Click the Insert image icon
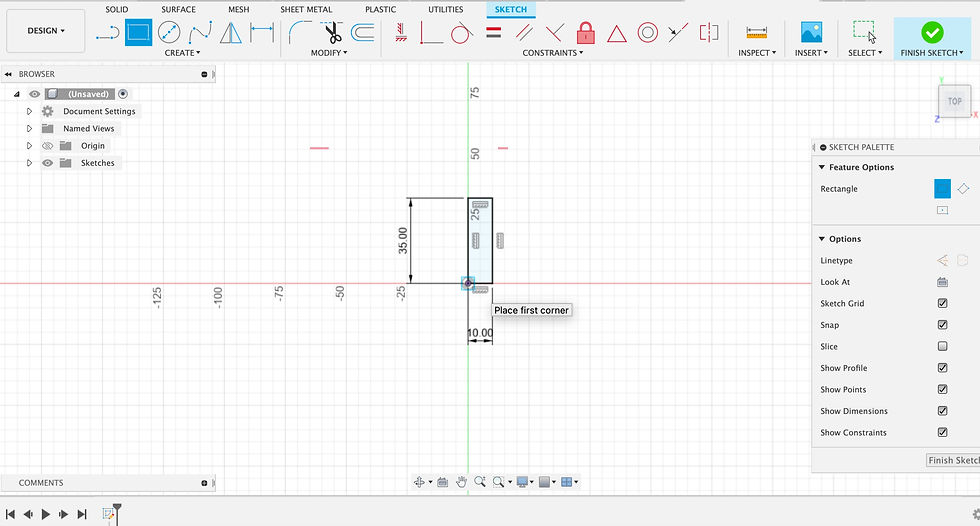The image size is (980, 526). click(x=811, y=32)
